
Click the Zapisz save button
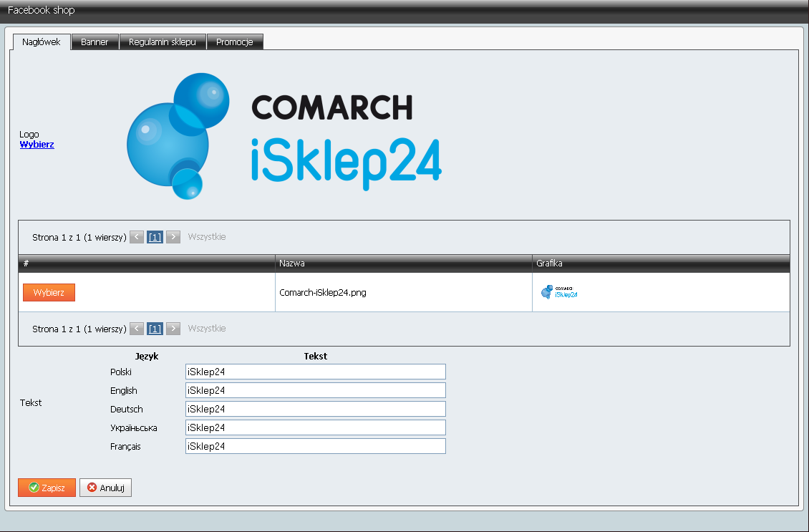(47, 488)
